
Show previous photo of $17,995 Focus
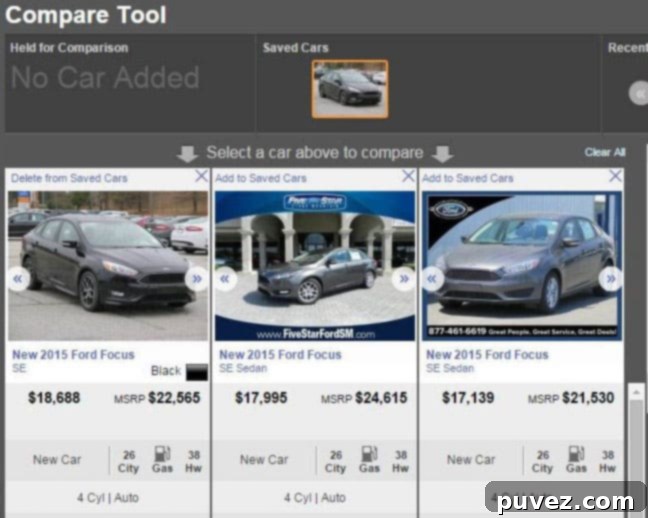pos(225,279)
